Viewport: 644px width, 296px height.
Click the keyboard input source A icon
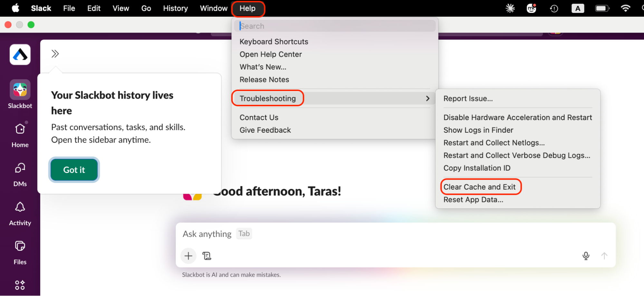pyautogui.click(x=578, y=8)
